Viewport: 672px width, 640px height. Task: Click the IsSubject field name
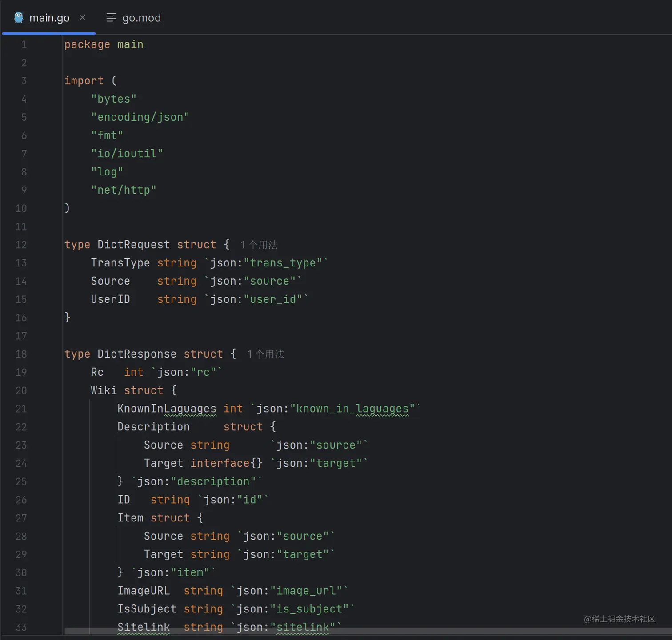(x=147, y=609)
